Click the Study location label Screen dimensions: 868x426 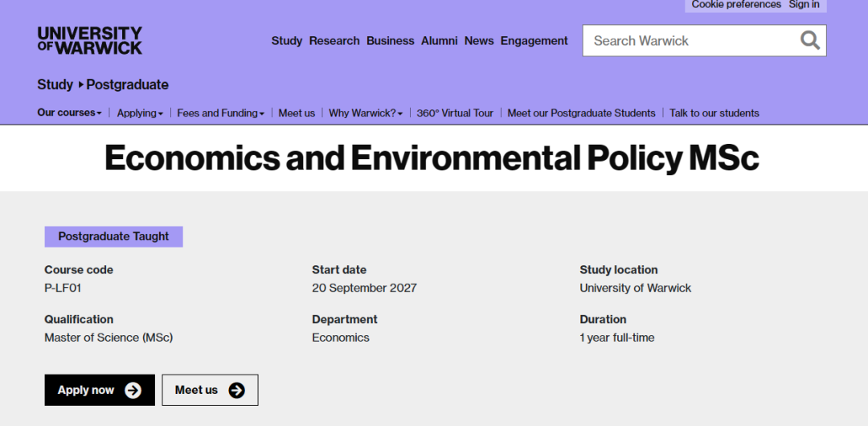click(619, 270)
